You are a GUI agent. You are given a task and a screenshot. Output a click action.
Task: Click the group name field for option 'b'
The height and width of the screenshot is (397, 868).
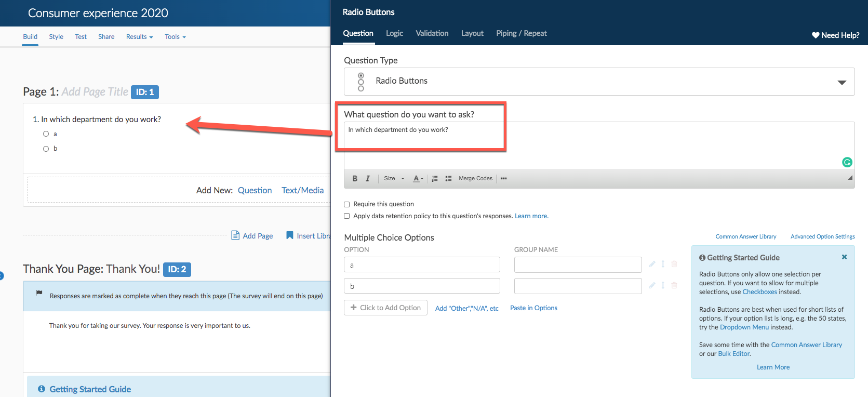[578, 286]
